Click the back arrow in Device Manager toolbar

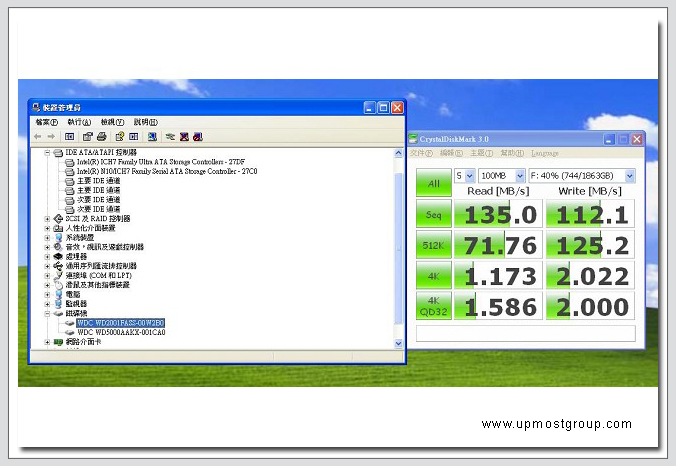38,137
